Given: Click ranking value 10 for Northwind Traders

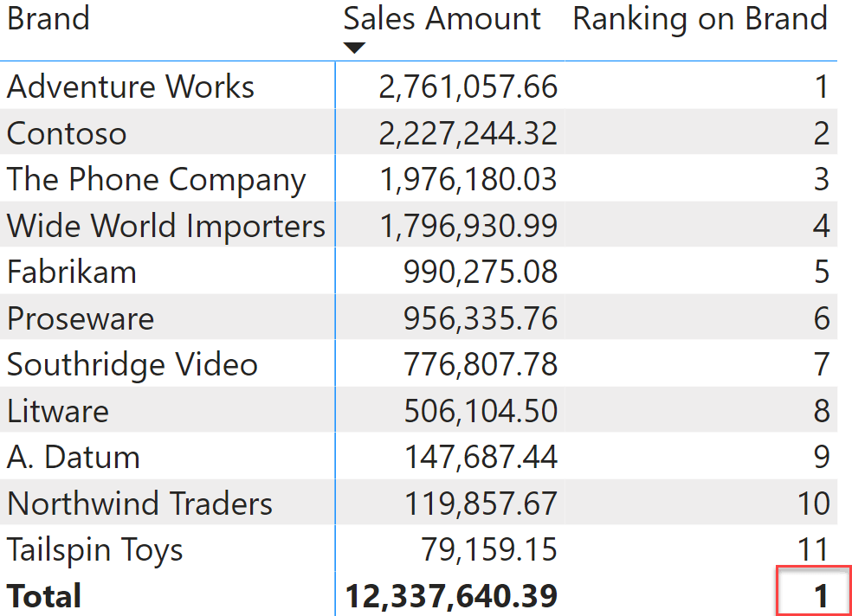Looking at the screenshot, I should pyautogui.click(x=813, y=504).
